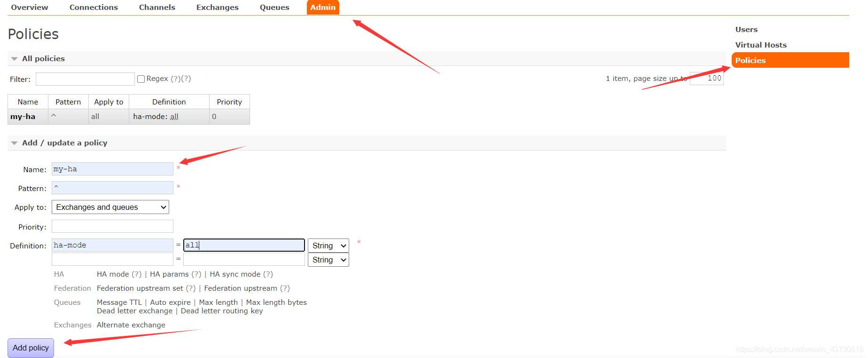The image size is (868, 358).
Task: Open help (?) for HA params
Action: 196,274
